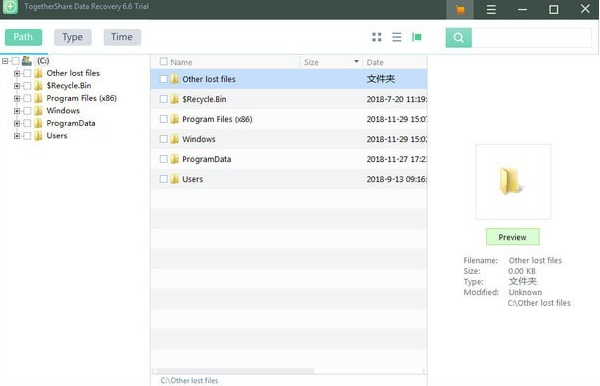Check $Recycle.Bin box in file list
Screen dimensions: 600x386
pyautogui.click(x=163, y=99)
